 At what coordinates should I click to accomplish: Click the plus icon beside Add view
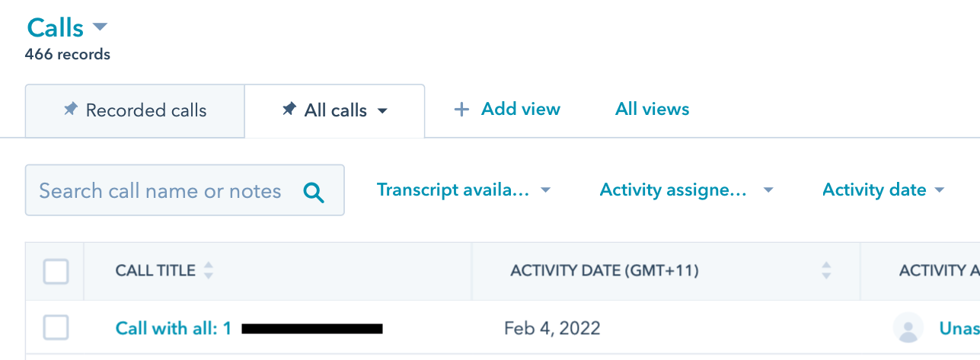(461, 110)
